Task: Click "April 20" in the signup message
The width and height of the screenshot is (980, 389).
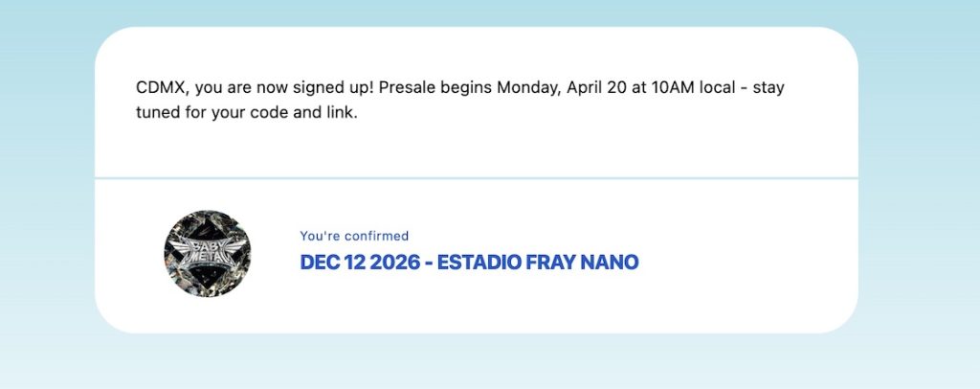Action: (597, 88)
